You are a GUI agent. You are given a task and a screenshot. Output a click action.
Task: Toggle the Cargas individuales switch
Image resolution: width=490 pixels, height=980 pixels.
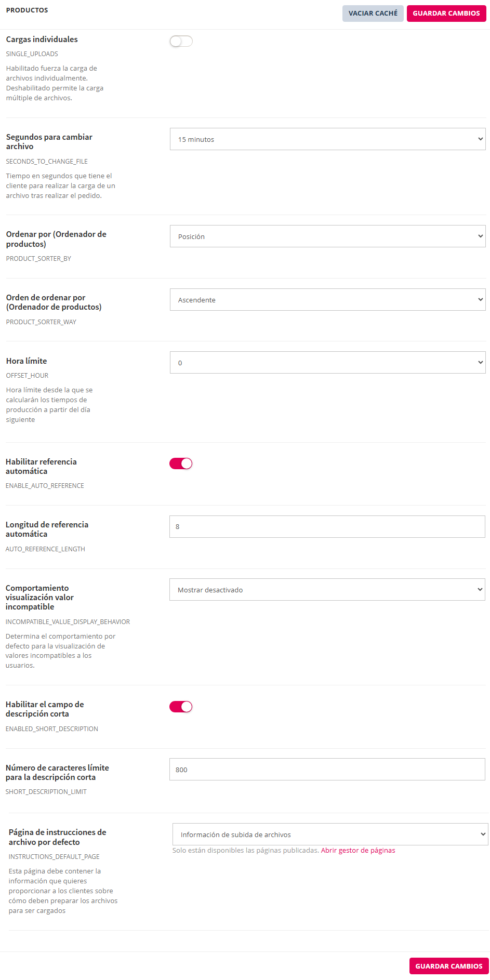(x=181, y=41)
